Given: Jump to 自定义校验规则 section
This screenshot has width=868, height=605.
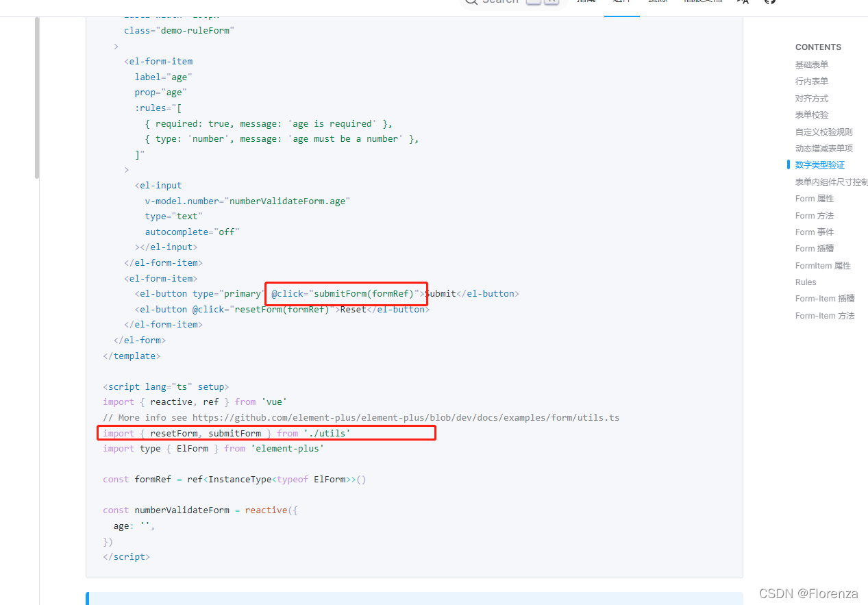Looking at the screenshot, I should (823, 132).
